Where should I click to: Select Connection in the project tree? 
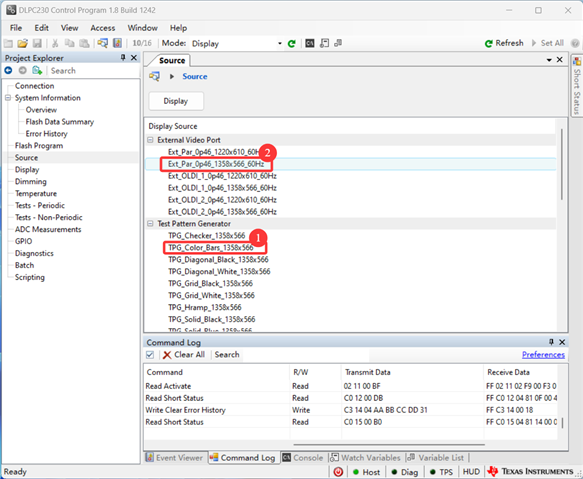(x=35, y=86)
